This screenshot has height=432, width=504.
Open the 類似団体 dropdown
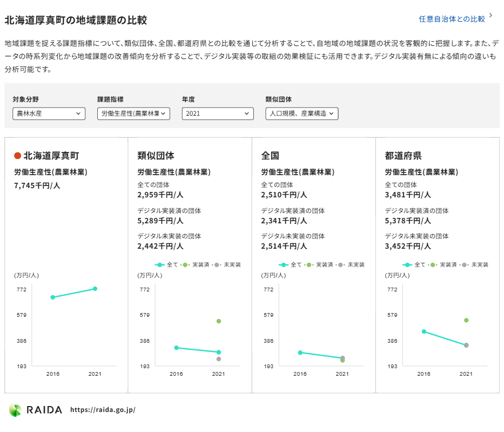tap(302, 114)
